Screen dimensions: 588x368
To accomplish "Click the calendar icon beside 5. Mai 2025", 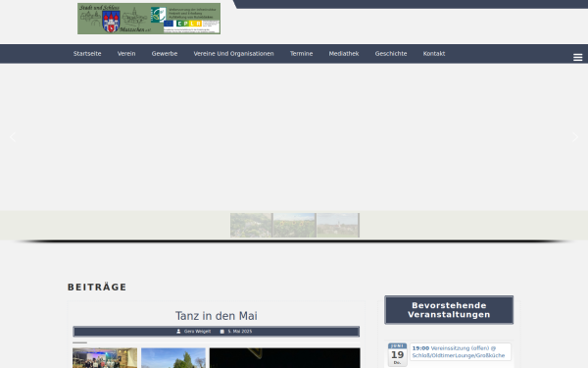I will pos(222,332).
